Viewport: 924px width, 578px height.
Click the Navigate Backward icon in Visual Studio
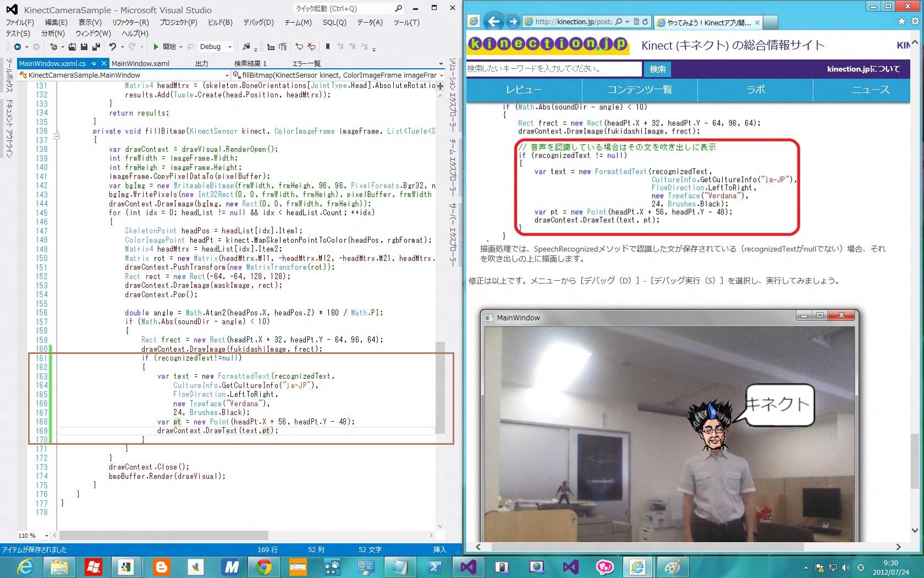18,47
